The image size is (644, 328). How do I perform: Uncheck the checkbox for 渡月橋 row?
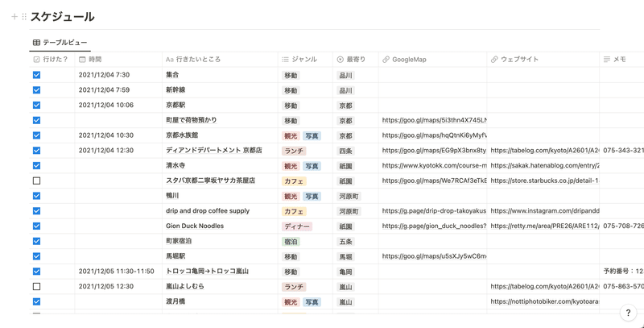coord(36,301)
